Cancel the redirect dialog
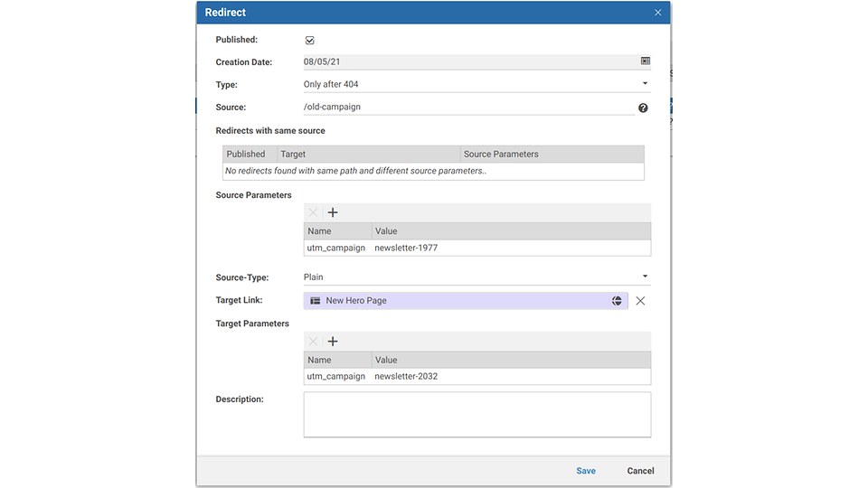This screenshot has height=488, width=868. 640,471
